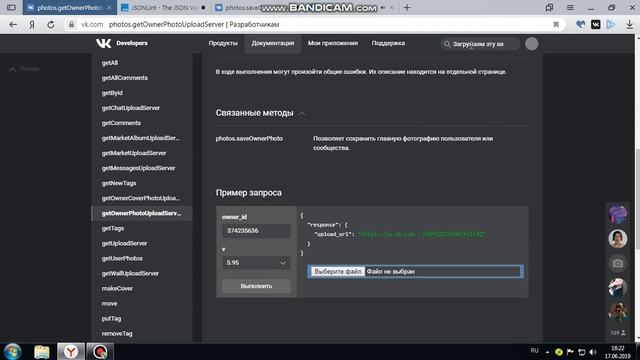
Task: Open getMarketUploadServer method
Action: [134, 153]
